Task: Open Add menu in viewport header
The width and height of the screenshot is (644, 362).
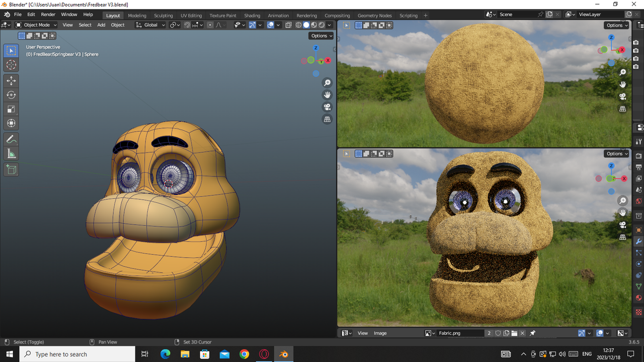Action: coord(101,25)
